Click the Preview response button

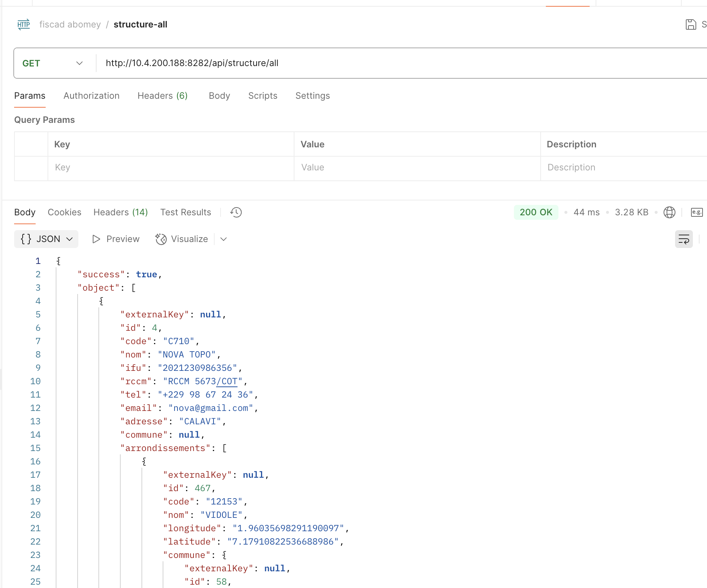pos(116,239)
